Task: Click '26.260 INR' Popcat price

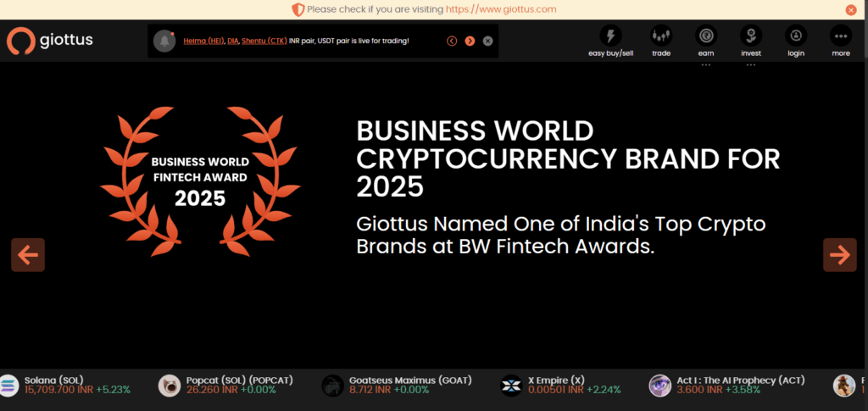Action: 213,390
